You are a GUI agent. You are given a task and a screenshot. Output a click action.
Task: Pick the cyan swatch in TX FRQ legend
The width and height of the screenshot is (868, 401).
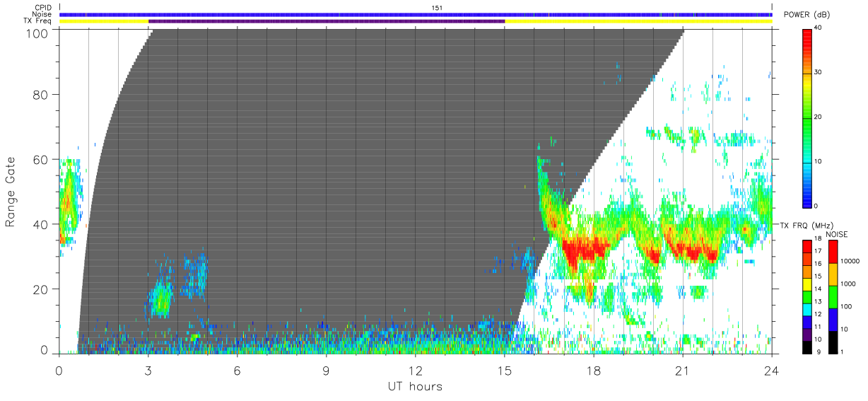(x=807, y=308)
